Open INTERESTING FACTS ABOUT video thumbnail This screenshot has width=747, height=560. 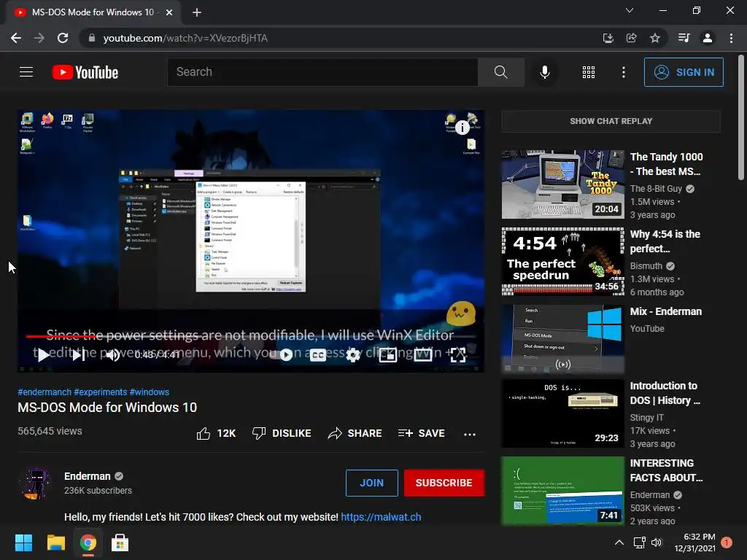tap(562, 491)
